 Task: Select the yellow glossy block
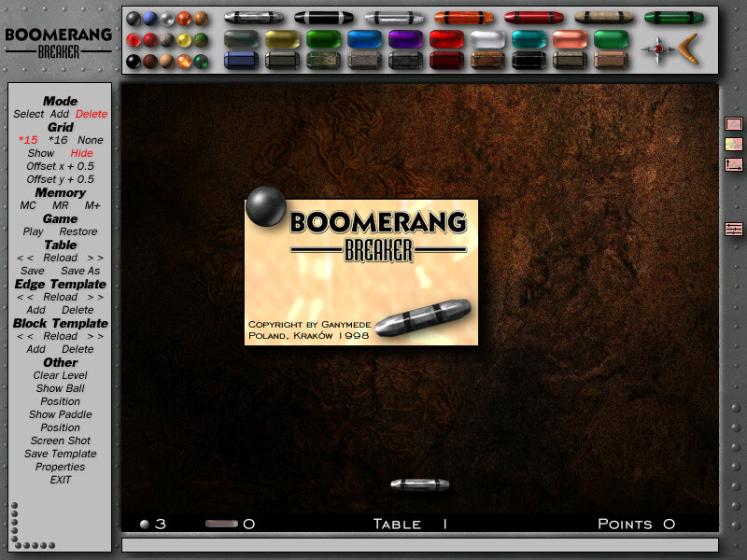[x=283, y=39]
